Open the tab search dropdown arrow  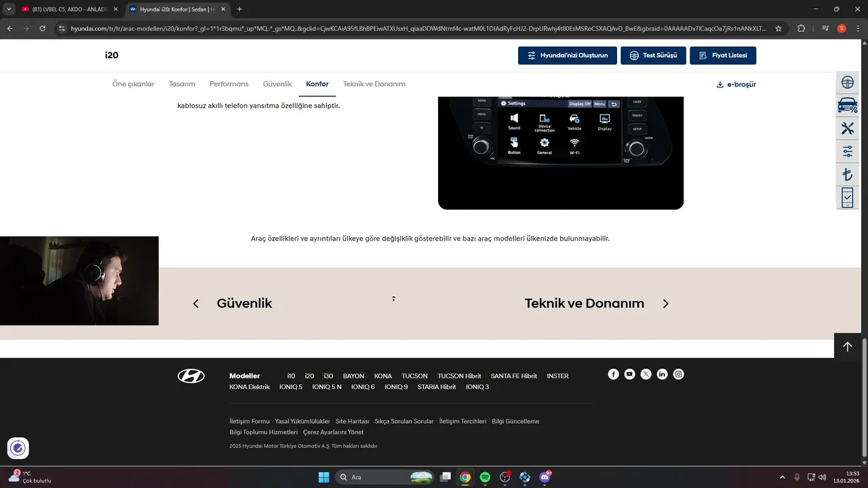coord(9,9)
